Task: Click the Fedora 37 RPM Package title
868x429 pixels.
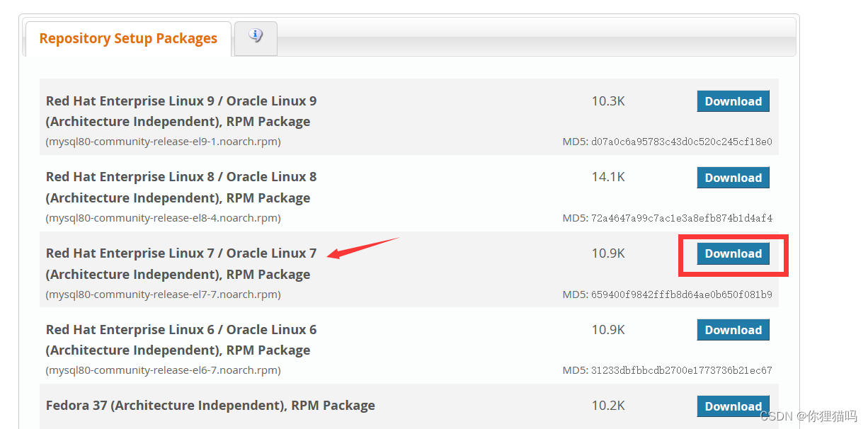Action: coord(210,406)
